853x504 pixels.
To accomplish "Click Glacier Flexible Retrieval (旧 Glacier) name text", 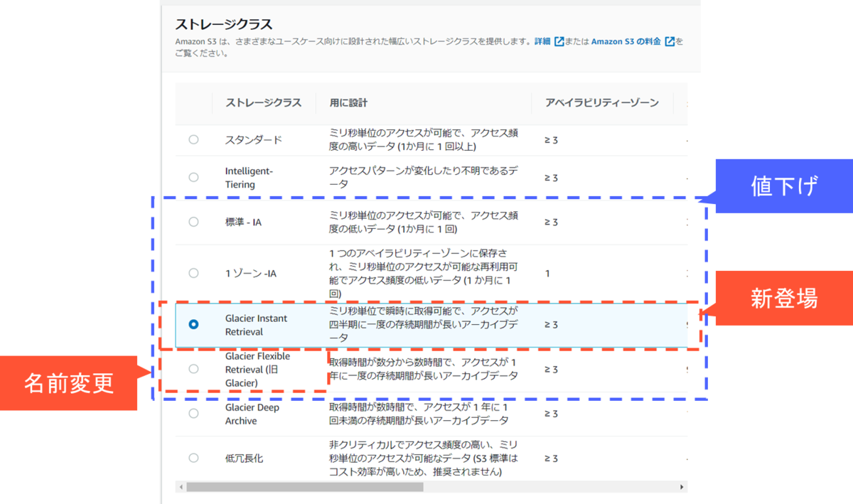I will click(x=258, y=370).
